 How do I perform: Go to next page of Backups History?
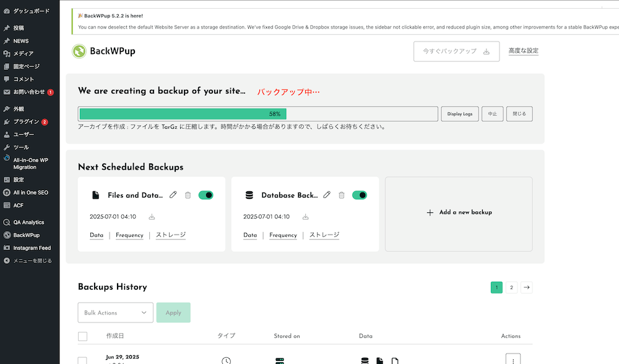coord(527,287)
